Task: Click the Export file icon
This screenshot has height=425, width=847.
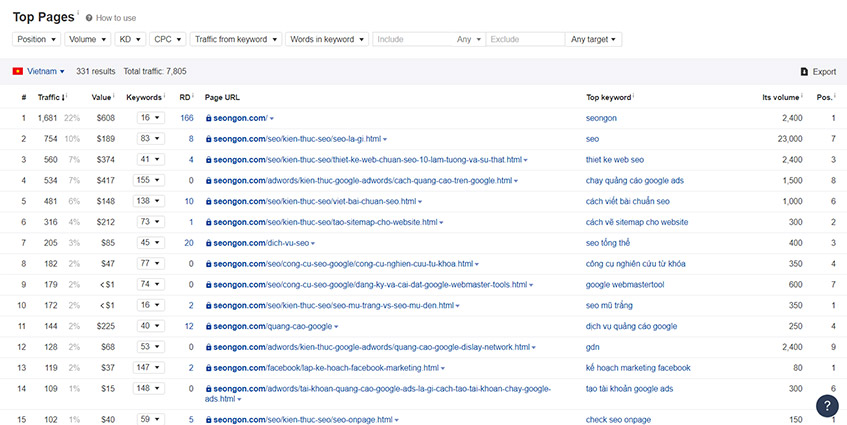Action: (x=804, y=72)
